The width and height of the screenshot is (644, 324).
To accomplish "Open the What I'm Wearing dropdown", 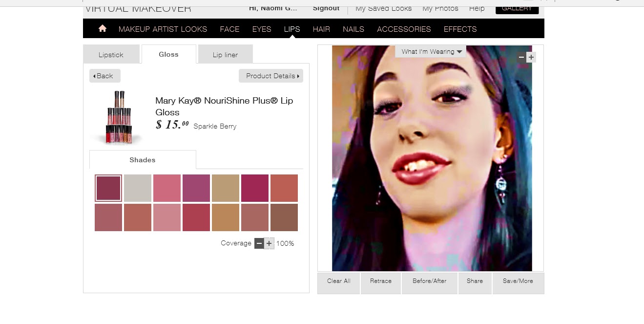I will tap(431, 51).
